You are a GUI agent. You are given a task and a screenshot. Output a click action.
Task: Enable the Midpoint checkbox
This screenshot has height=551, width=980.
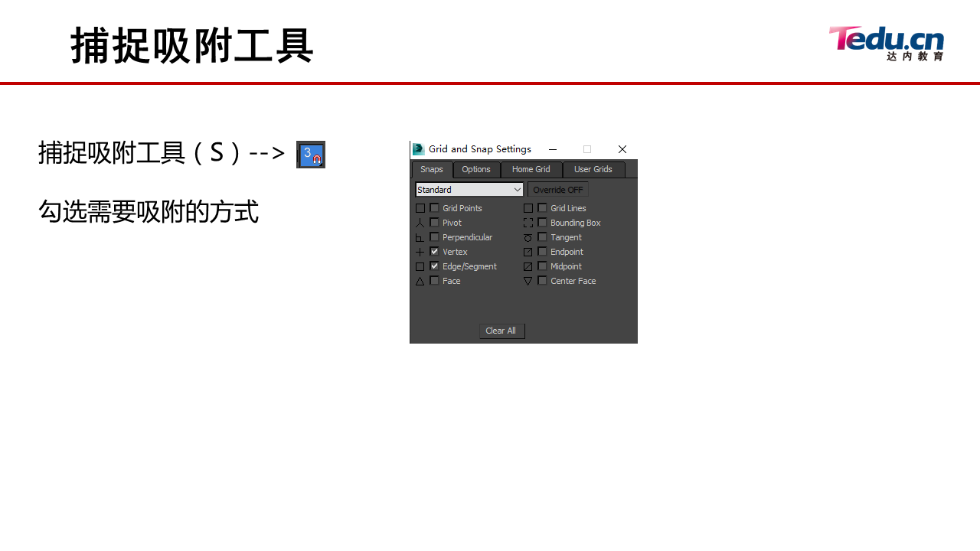(x=543, y=266)
